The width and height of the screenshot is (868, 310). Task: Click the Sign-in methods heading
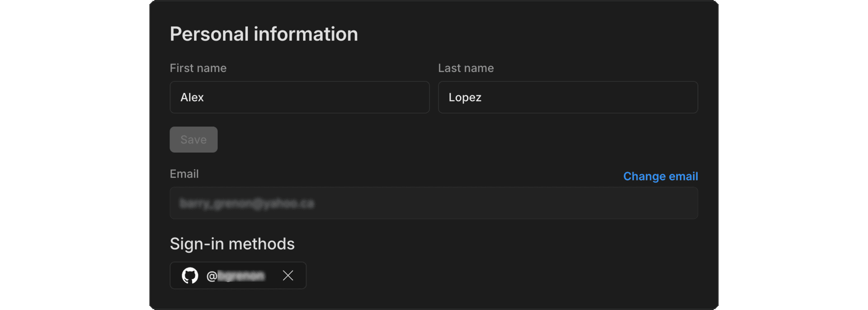(x=232, y=243)
